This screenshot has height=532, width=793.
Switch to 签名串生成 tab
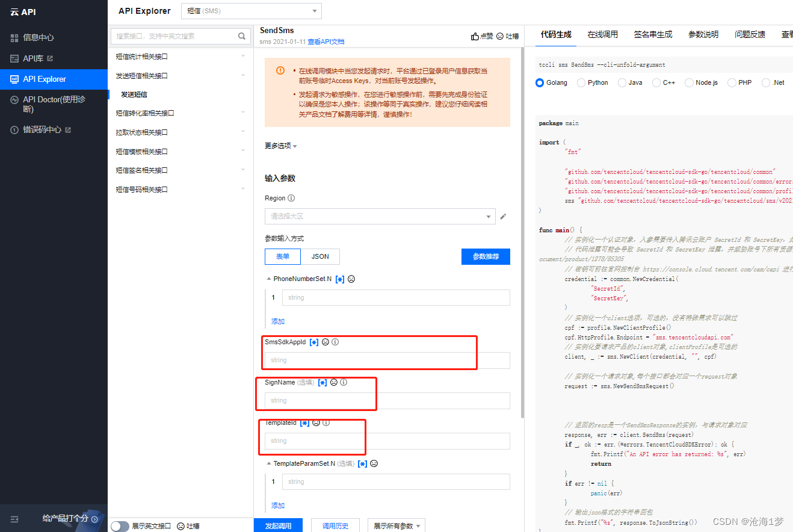tap(653, 34)
